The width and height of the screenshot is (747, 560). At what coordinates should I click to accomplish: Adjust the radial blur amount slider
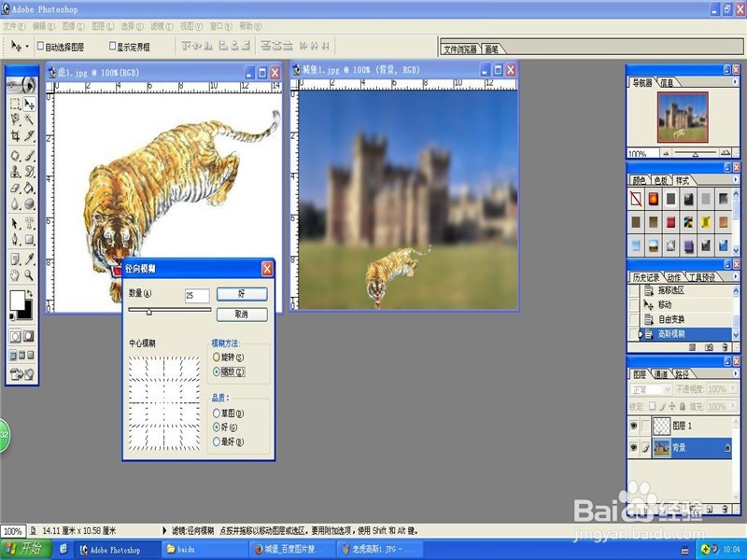click(149, 312)
